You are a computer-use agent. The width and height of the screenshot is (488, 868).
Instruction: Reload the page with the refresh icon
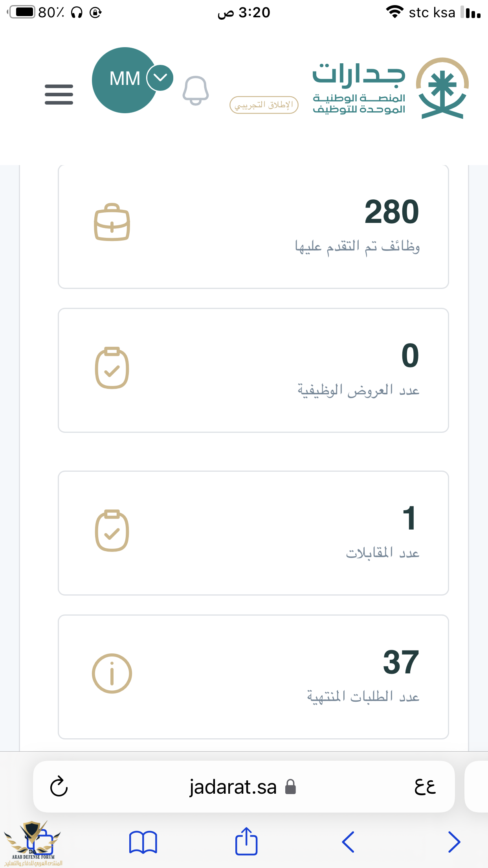click(x=59, y=786)
